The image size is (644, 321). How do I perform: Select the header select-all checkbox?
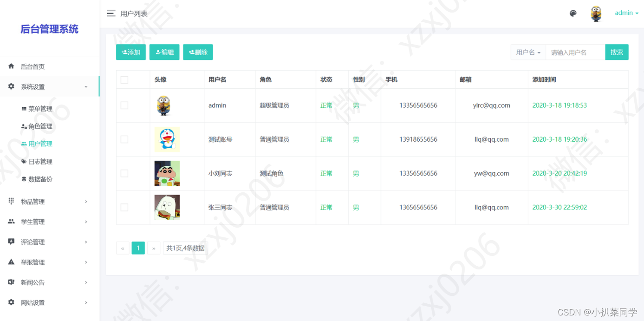click(x=124, y=80)
